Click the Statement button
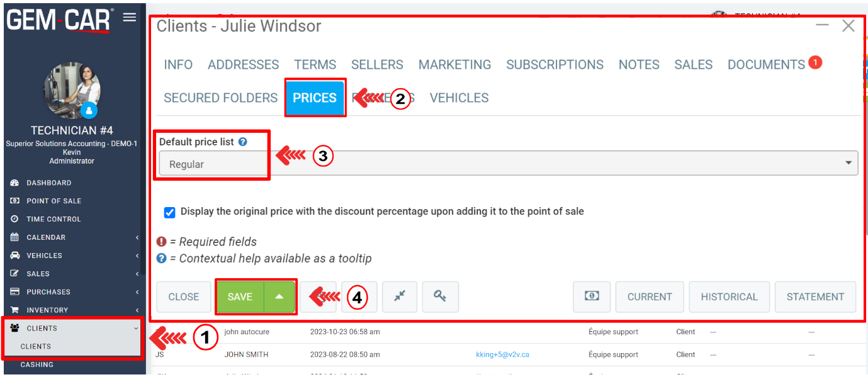 click(x=814, y=296)
